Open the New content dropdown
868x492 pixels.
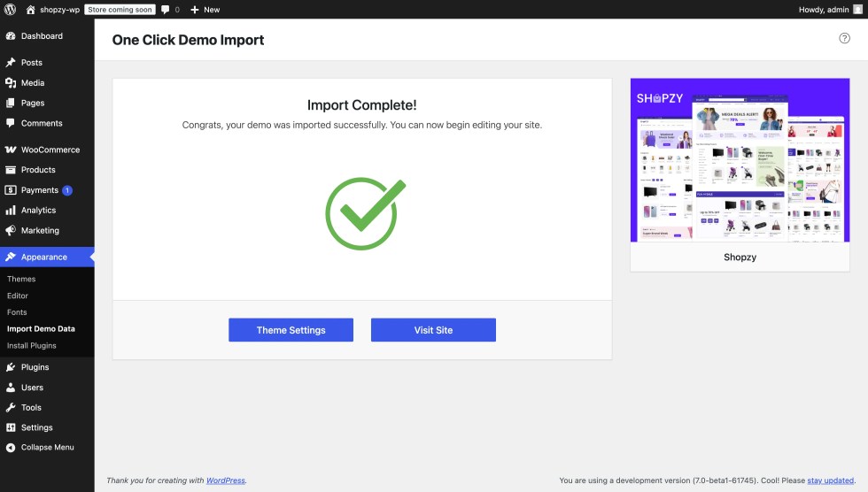[205, 10]
